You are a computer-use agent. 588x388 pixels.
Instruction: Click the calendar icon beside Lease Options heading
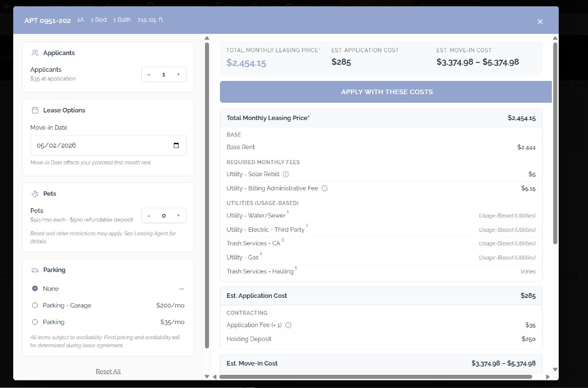pos(35,110)
